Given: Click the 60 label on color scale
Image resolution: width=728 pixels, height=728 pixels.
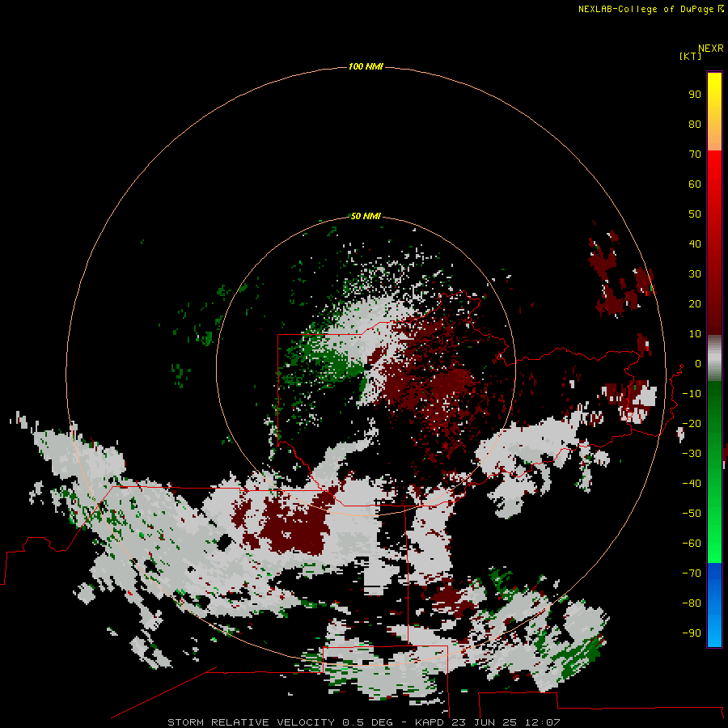Looking at the screenshot, I should tap(695, 184).
